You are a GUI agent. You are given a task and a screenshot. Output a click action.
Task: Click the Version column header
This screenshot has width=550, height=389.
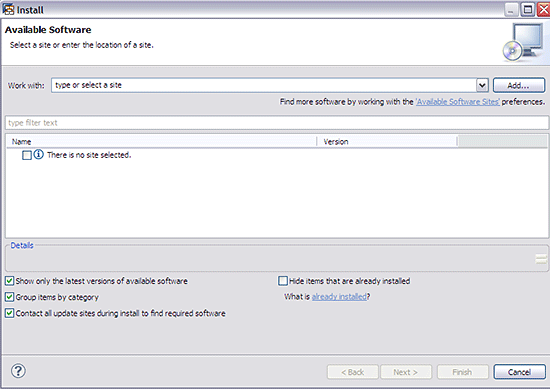click(x=387, y=141)
